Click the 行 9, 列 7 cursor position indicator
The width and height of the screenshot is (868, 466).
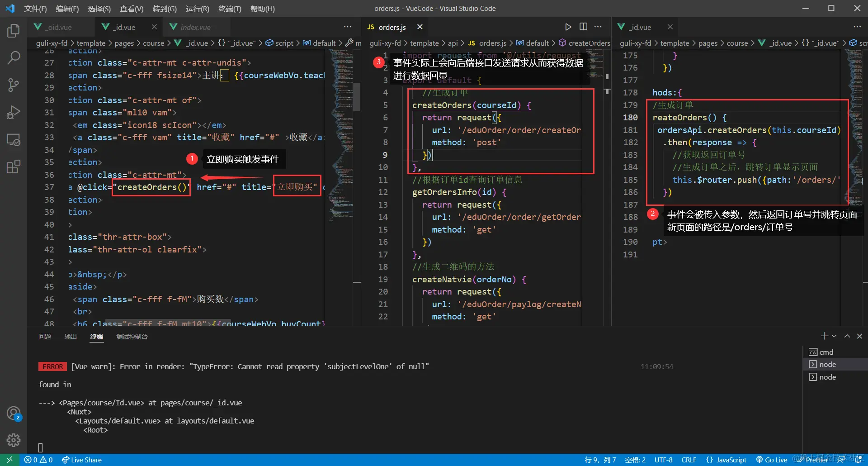600,460
